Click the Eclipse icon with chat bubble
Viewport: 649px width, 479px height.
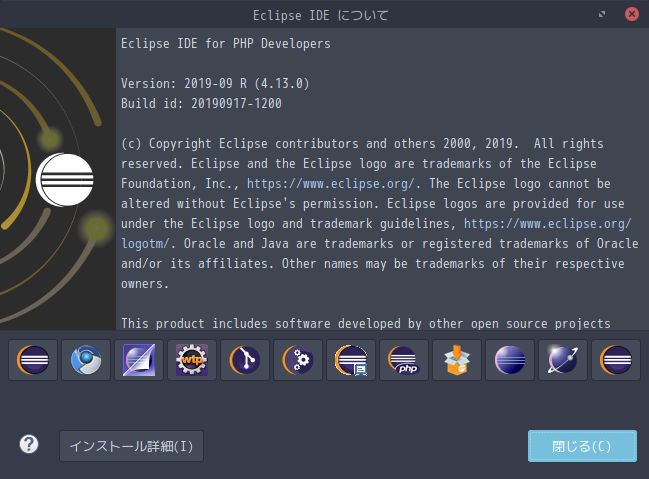tap(351, 360)
